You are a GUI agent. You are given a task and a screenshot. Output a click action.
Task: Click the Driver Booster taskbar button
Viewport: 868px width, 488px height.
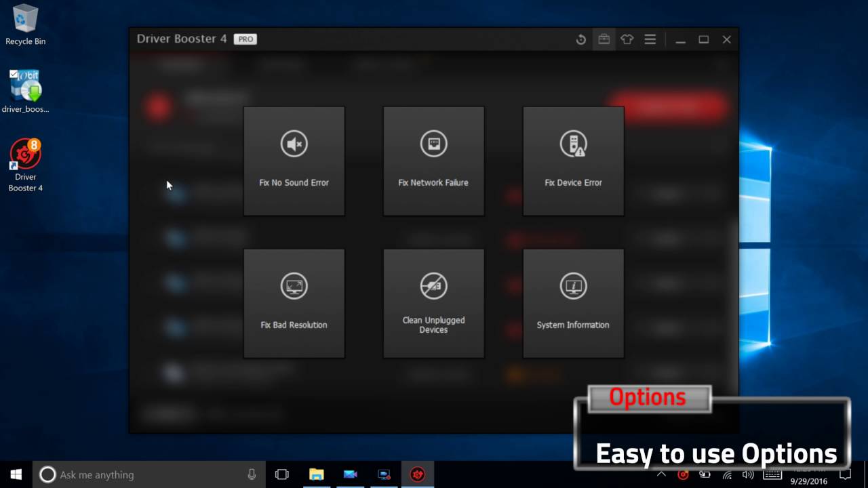(418, 474)
